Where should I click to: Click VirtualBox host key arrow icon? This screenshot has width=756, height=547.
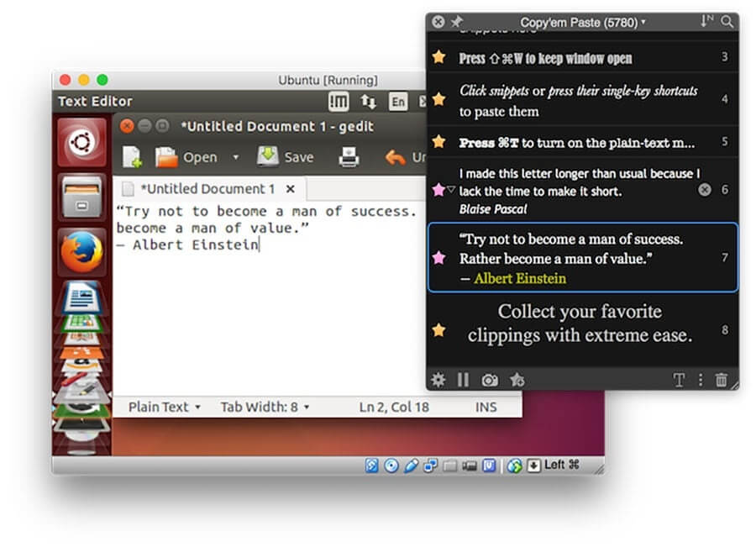pyautogui.click(x=533, y=465)
